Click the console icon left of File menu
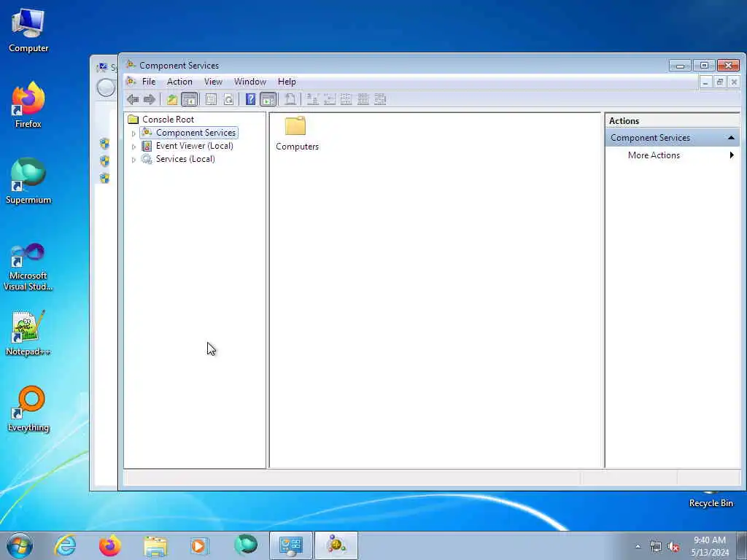747x560 pixels. (x=131, y=82)
